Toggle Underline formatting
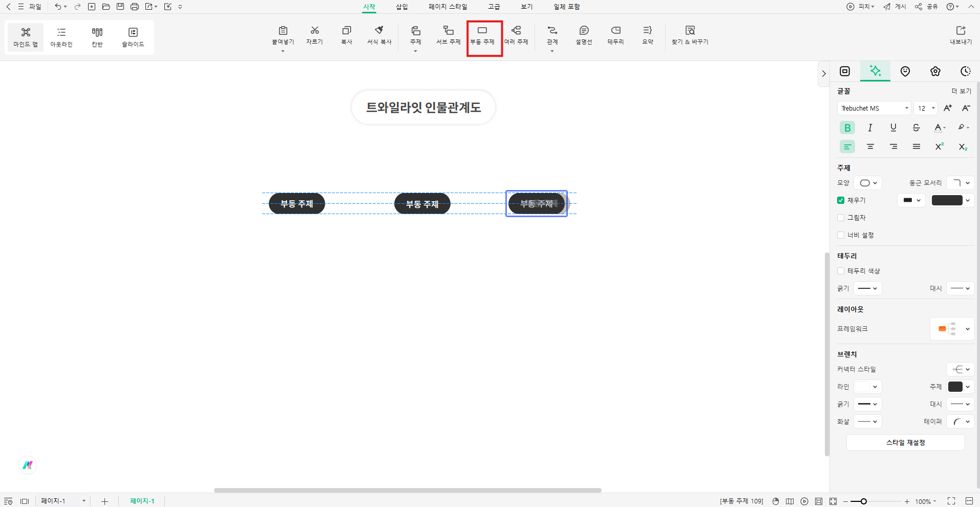This screenshot has width=980, height=507. point(893,128)
